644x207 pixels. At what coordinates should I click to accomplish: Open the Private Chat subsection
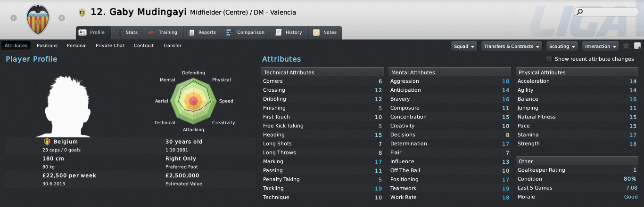(x=110, y=46)
